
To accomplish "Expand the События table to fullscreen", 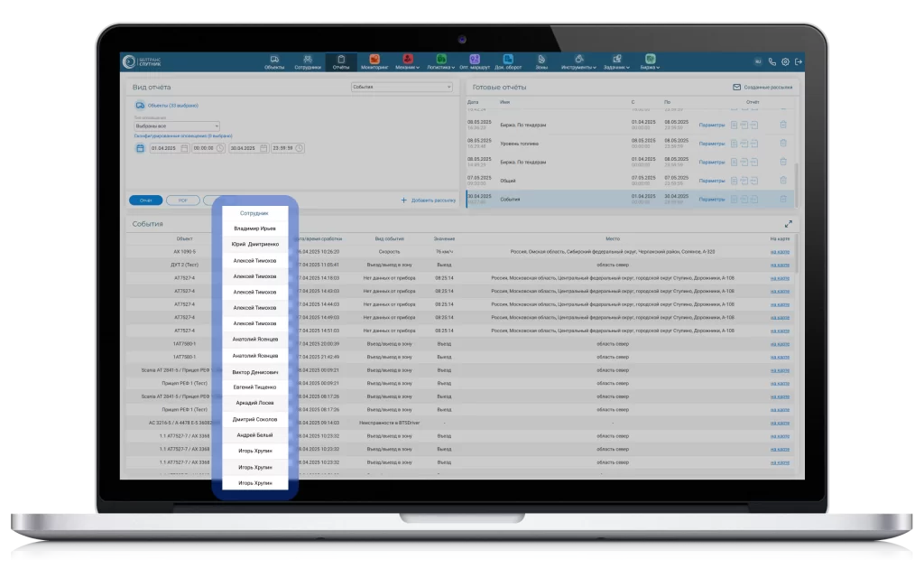I will pyautogui.click(x=788, y=224).
